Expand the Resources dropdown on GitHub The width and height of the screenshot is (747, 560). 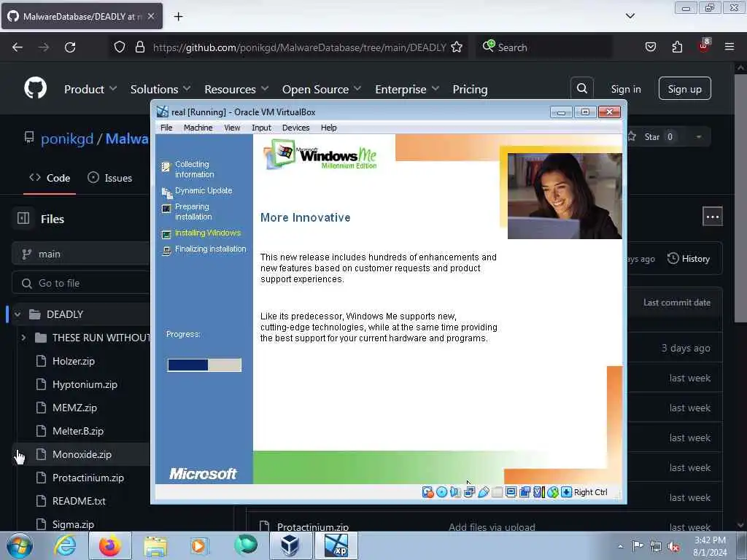tap(237, 89)
